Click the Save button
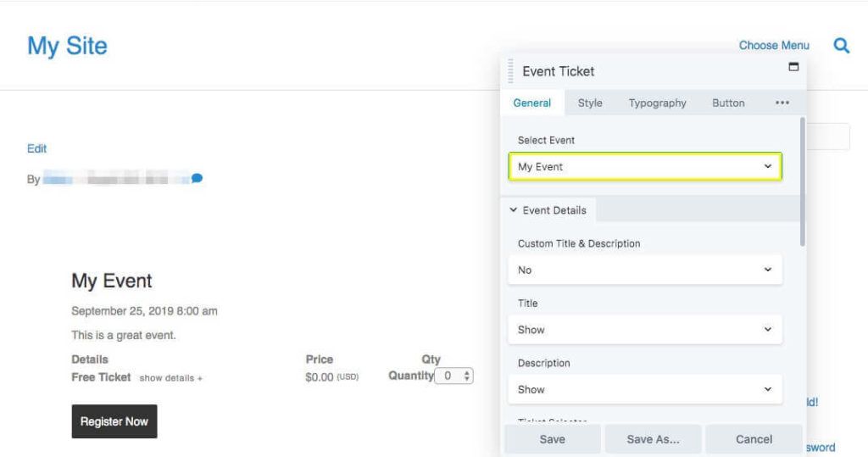The image size is (868, 457). tap(553, 439)
